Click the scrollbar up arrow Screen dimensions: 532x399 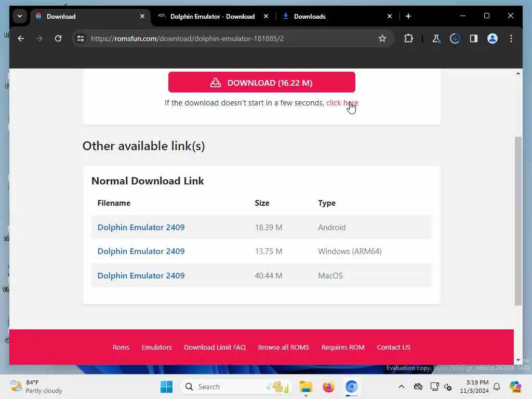518,73
